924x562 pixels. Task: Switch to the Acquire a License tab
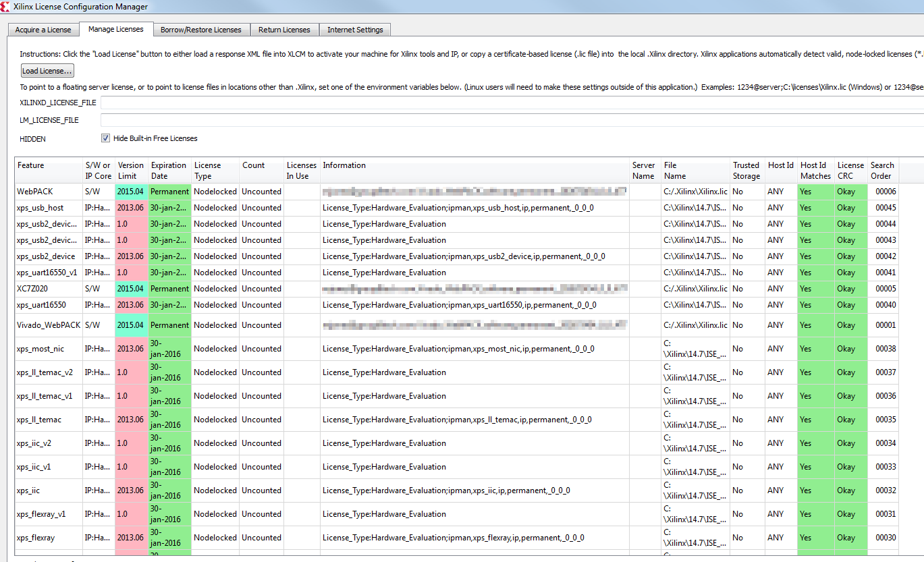pos(43,30)
